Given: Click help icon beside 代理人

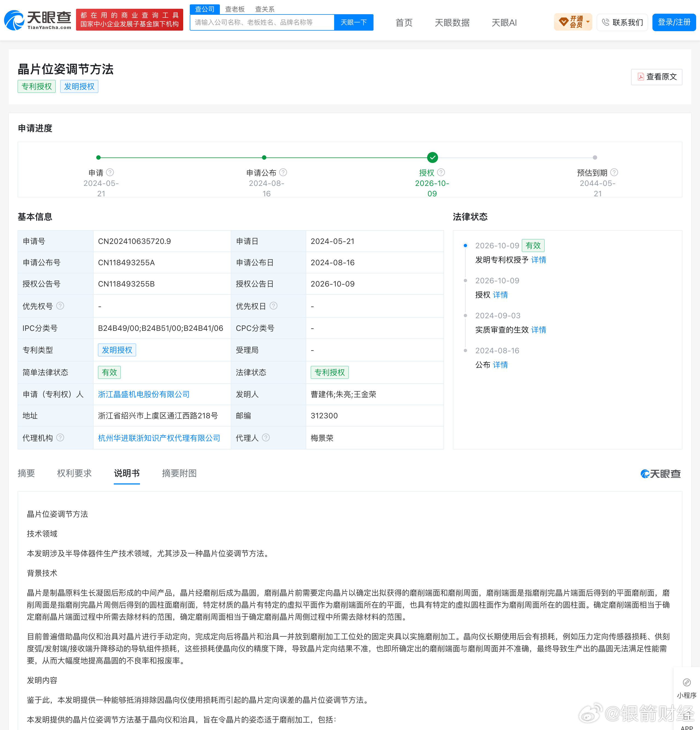Looking at the screenshot, I should point(266,438).
